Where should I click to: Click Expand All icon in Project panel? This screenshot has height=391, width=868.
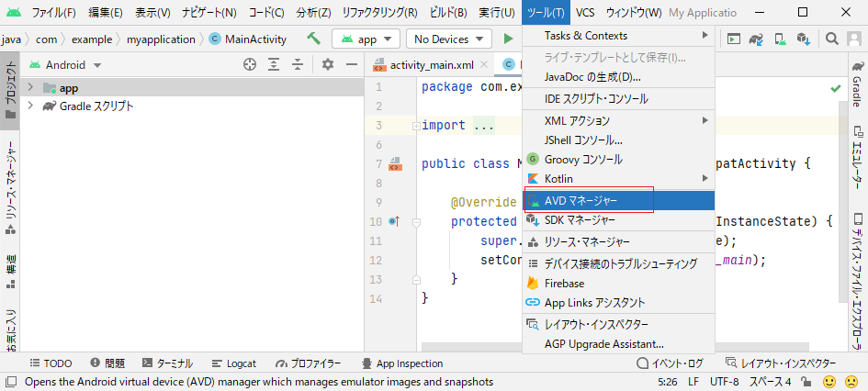point(274,64)
